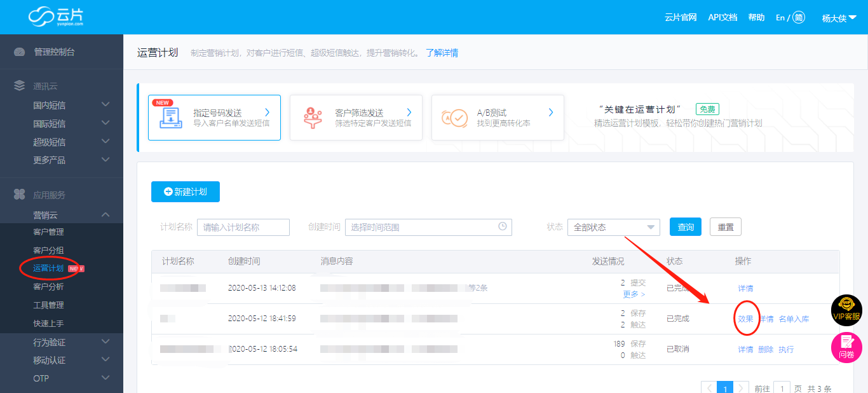Go to previous page arrow

click(x=709, y=388)
